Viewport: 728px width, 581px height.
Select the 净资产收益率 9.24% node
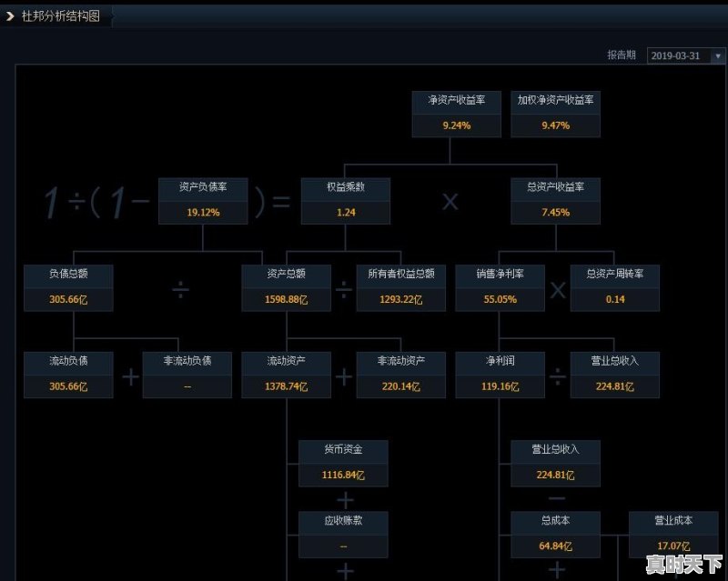[x=456, y=114]
